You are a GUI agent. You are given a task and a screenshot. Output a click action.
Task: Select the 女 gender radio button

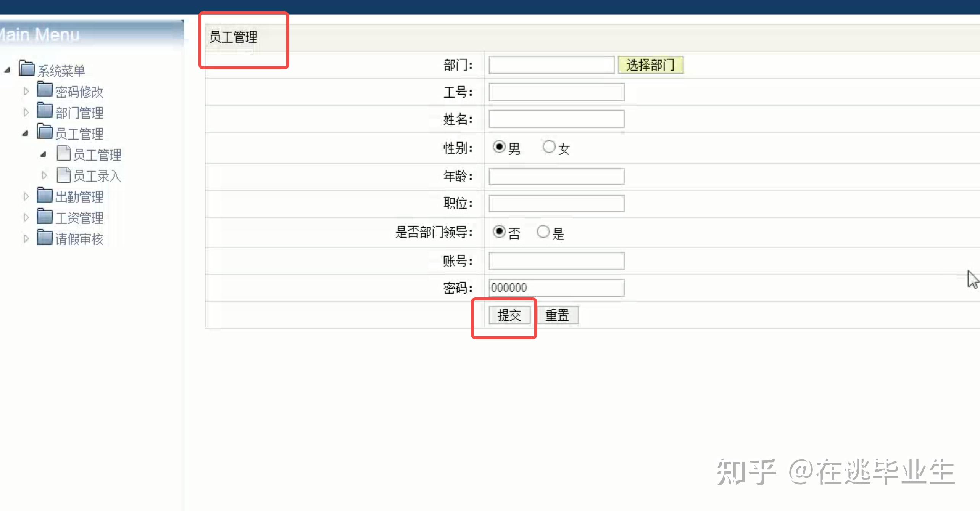click(x=549, y=146)
